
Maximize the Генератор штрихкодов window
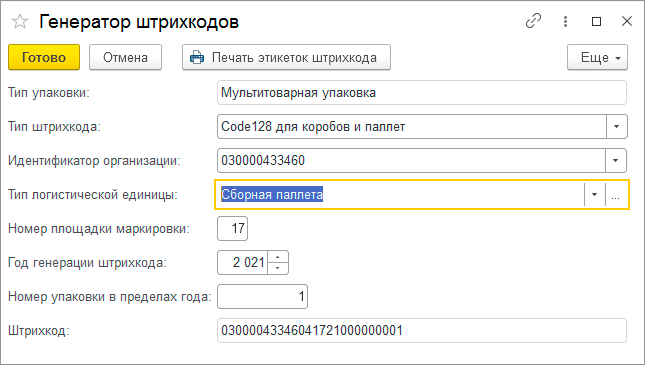coord(596,21)
